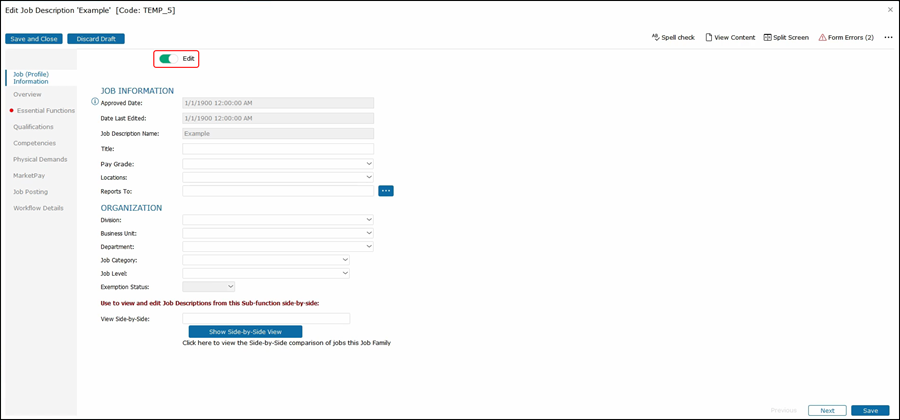This screenshot has width=900, height=420.
Task: Toggle the Edit mode switch
Action: pyautogui.click(x=167, y=59)
